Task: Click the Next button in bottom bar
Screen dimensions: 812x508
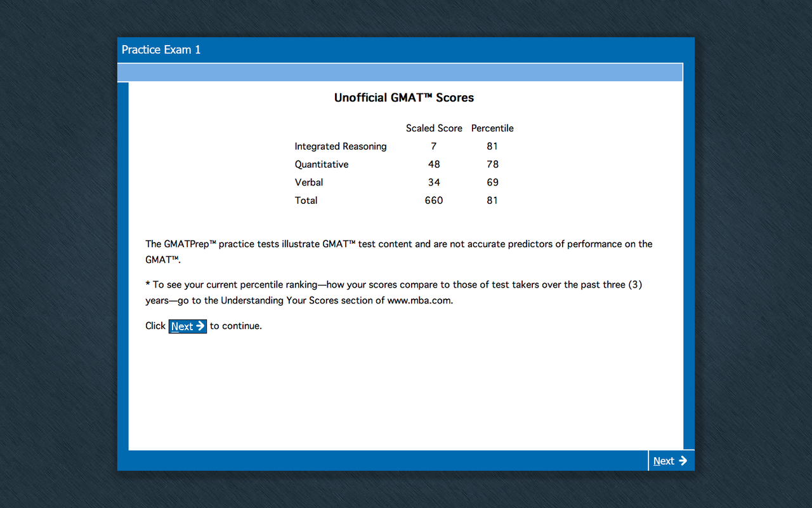Action: pos(671,461)
